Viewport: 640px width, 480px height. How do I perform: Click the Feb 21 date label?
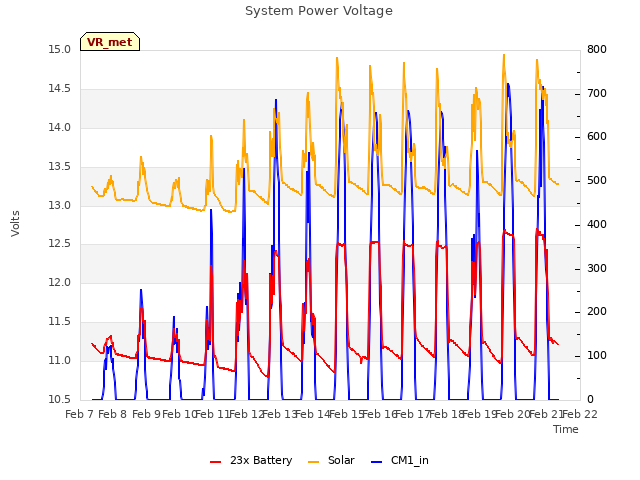pyautogui.click(x=545, y=414)
